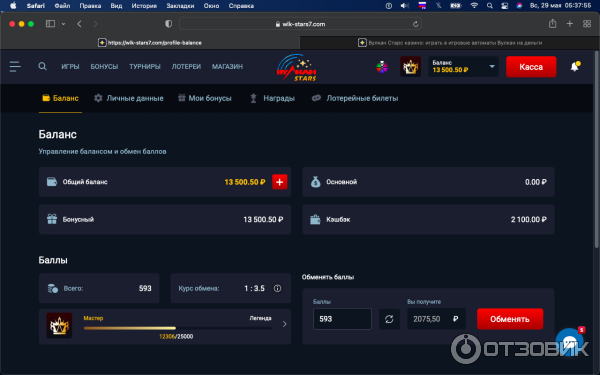Open macOS Spotlight search
600x375 pixels.
[x=490, y=6]
